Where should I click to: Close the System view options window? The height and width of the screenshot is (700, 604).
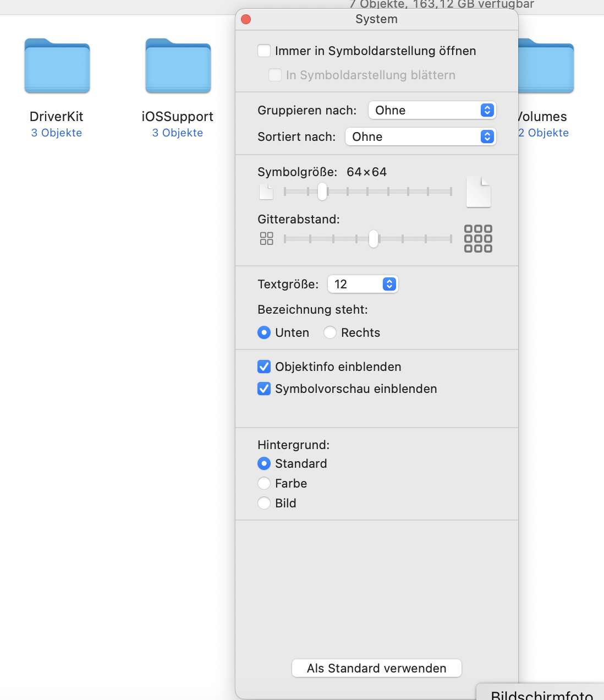coord(246,19)
